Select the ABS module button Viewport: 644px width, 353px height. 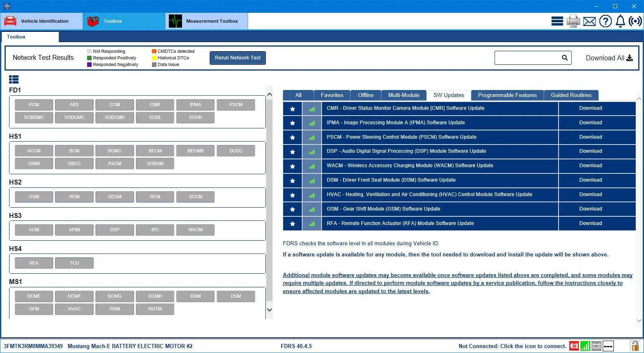click(x=74, y=105)
